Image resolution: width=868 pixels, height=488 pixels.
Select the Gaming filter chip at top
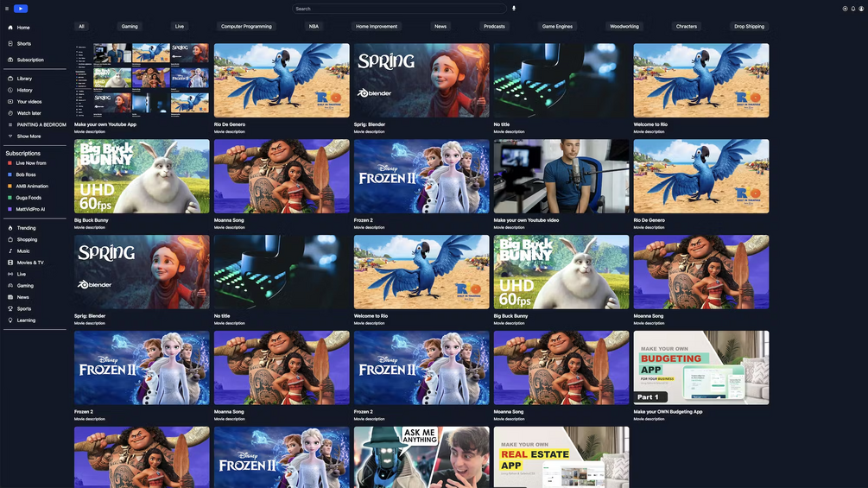tap(130, 26)
